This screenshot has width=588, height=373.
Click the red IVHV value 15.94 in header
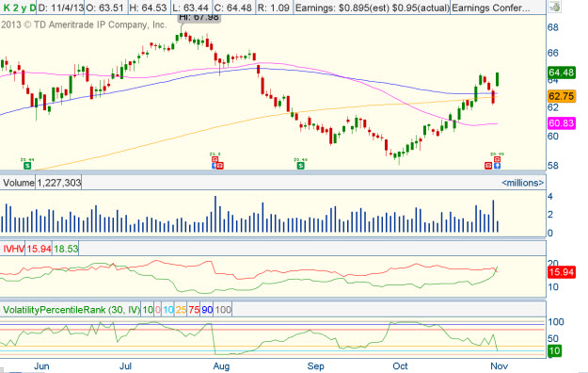[x=39, y=249]
